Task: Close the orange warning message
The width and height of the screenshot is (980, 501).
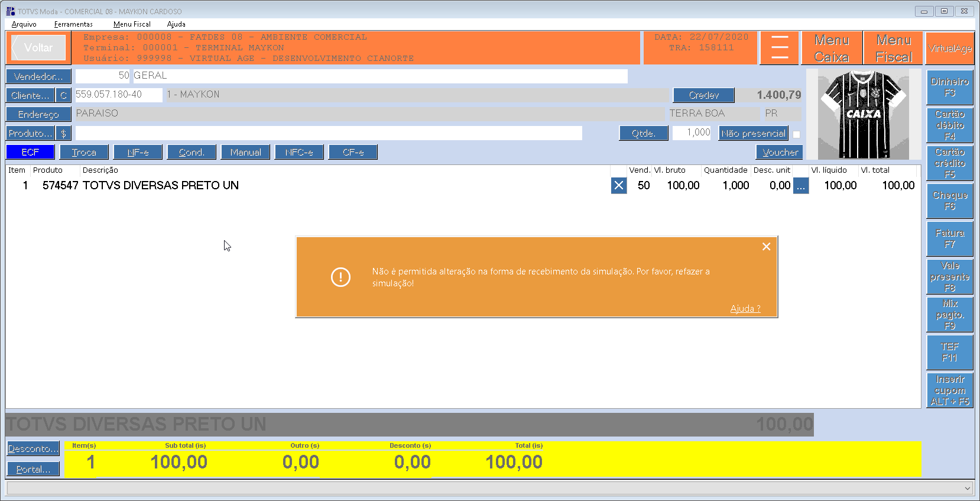Action: coord(766,247)
